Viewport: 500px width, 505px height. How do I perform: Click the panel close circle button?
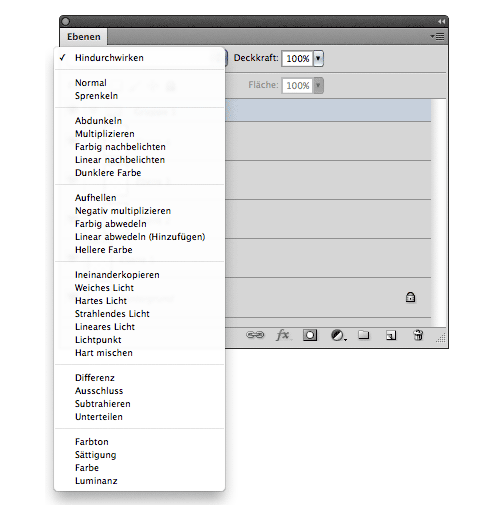point(65,21)
